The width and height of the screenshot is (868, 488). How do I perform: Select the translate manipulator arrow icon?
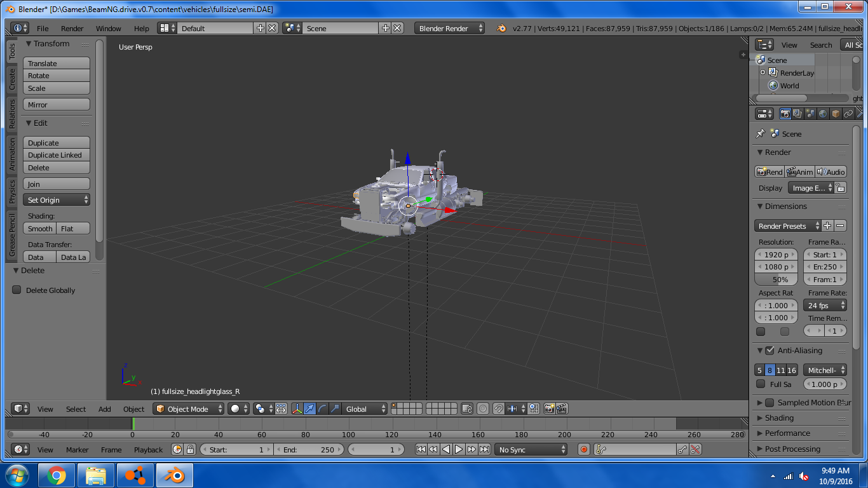pyautogui.click(x=309, y=409)
